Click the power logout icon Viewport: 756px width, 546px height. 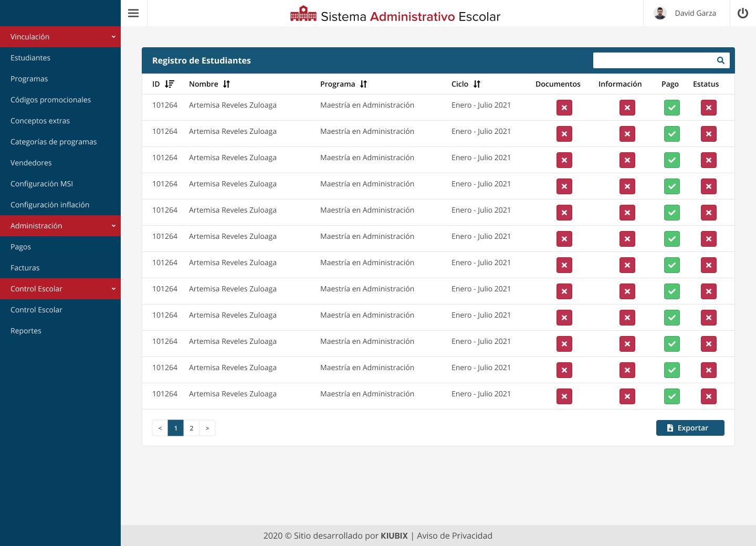pyautogui.click(x=742, y=13)
